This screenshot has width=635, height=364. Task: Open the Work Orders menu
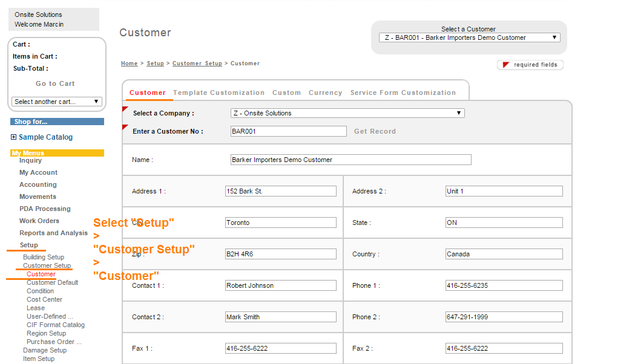coord(39,221)
